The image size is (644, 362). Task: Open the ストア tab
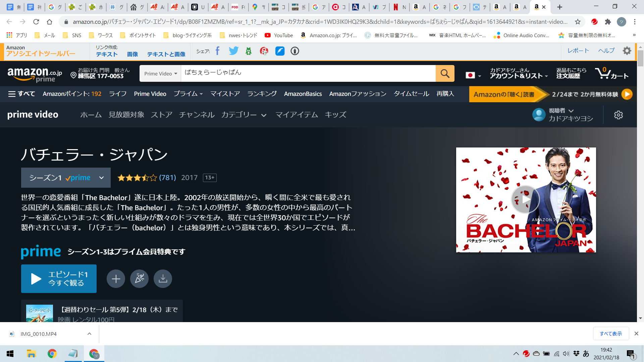coord(161,115)
